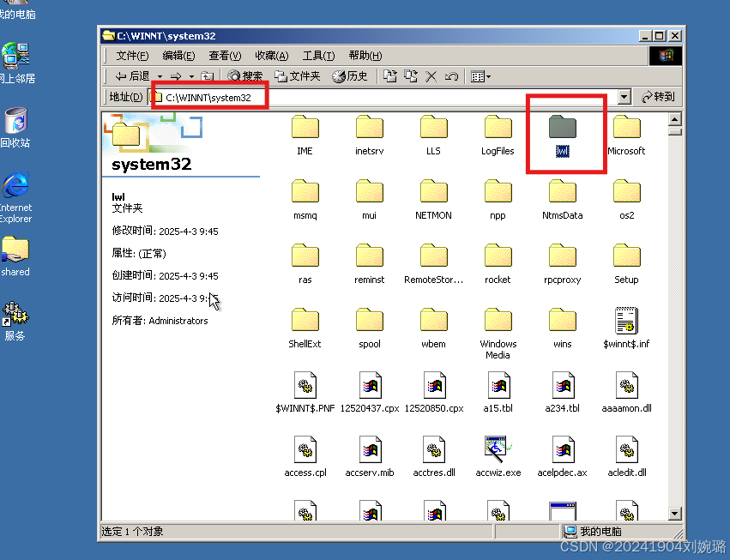730x560 pixels.
Task: Select the accwiz.exe file
Action: click(x=498, y=456)
